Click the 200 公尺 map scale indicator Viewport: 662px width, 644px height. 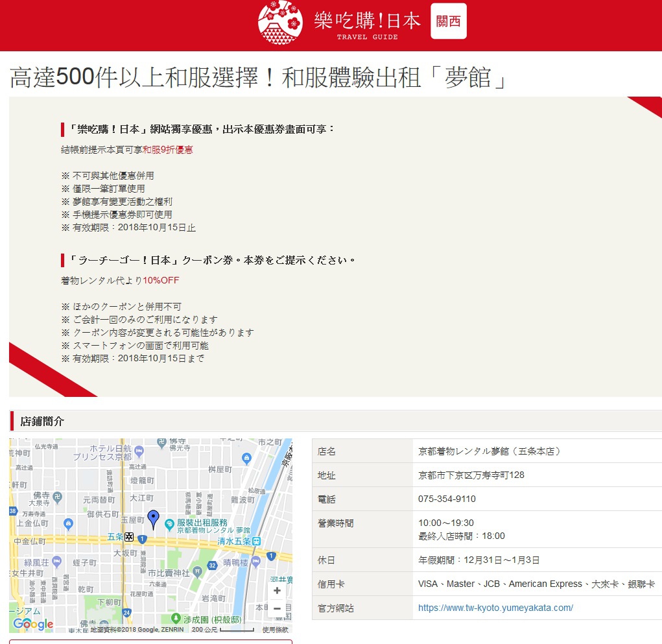[x=222, y=630]
